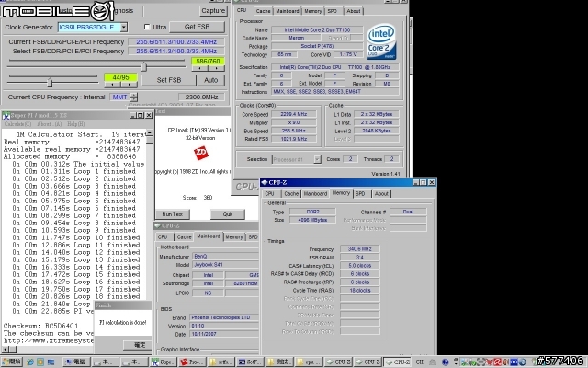Click the DDR2 memory type value
The width and height of the screenshot is (588, 368).
coord(312,212)
